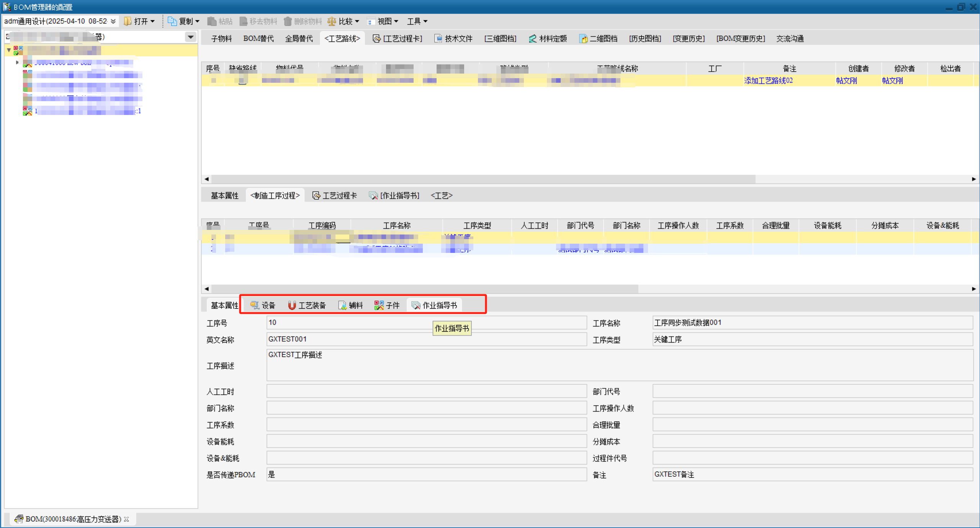Switch to the [变更历史] tab
The height and width of the screenshot is (528, 980).
688,38
